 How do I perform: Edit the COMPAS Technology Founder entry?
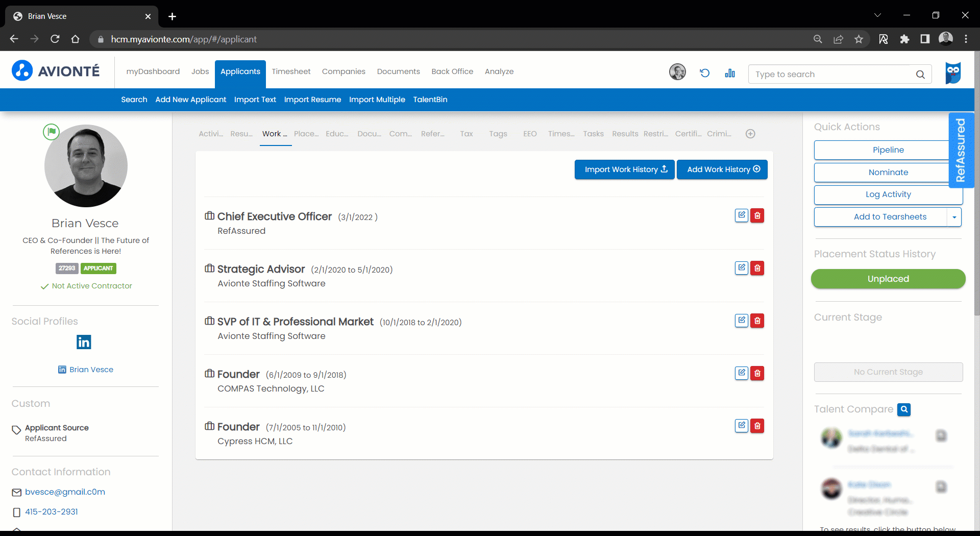click(741, 373)
